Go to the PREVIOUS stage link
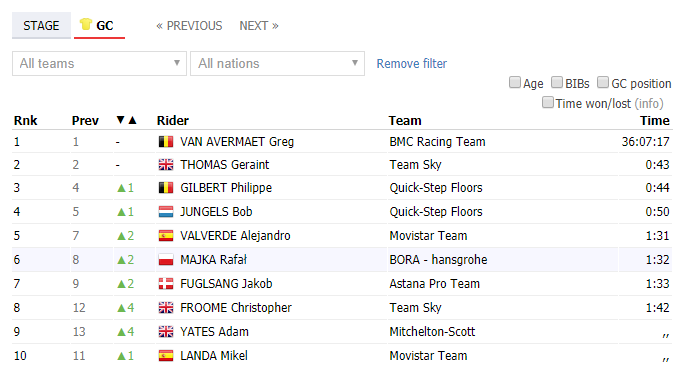 pos(189,26)
